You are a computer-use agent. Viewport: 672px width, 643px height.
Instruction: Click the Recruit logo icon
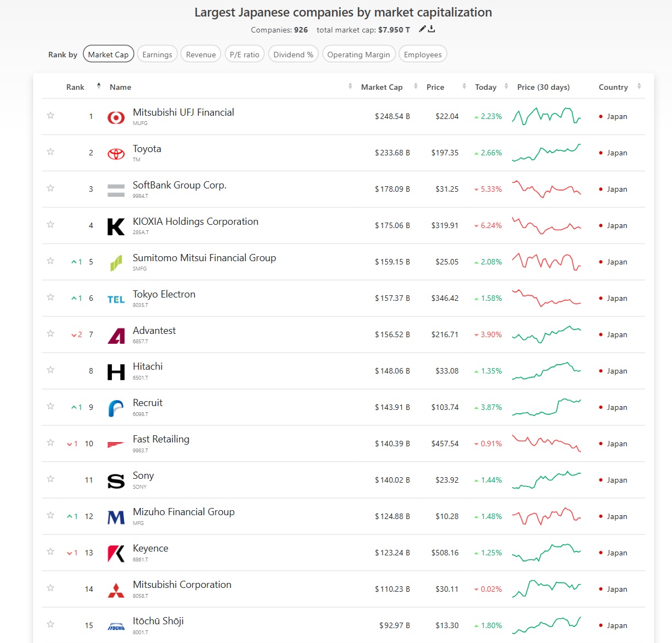(x=116, y=408)
